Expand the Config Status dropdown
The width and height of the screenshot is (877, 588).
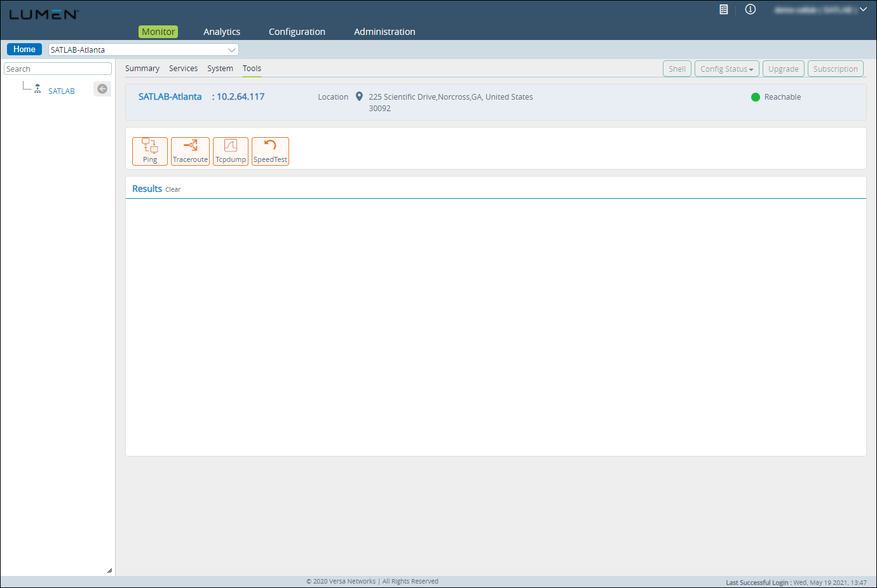tap(726, 69)
